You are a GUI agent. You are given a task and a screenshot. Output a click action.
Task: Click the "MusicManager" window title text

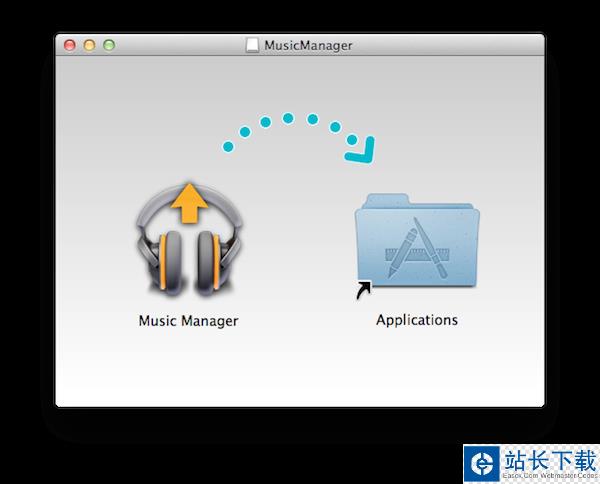click(x=308, y=45)
